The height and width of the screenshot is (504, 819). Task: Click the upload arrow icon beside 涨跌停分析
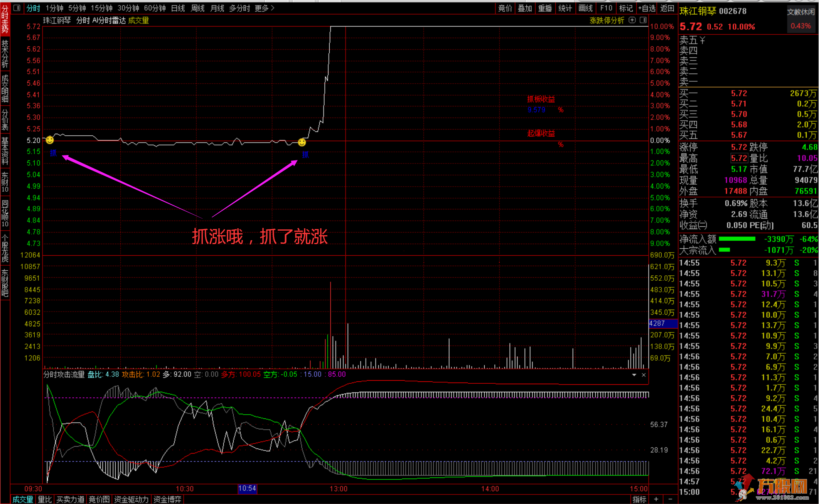pyautogui.click(x=632, y=20)
